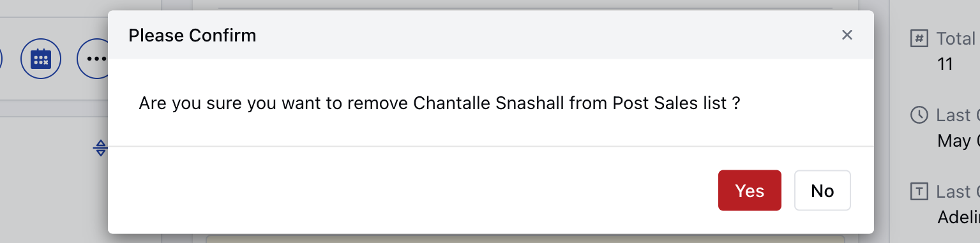Click the total count value 11
Screen dimensions: 980x243
[945, 64]
